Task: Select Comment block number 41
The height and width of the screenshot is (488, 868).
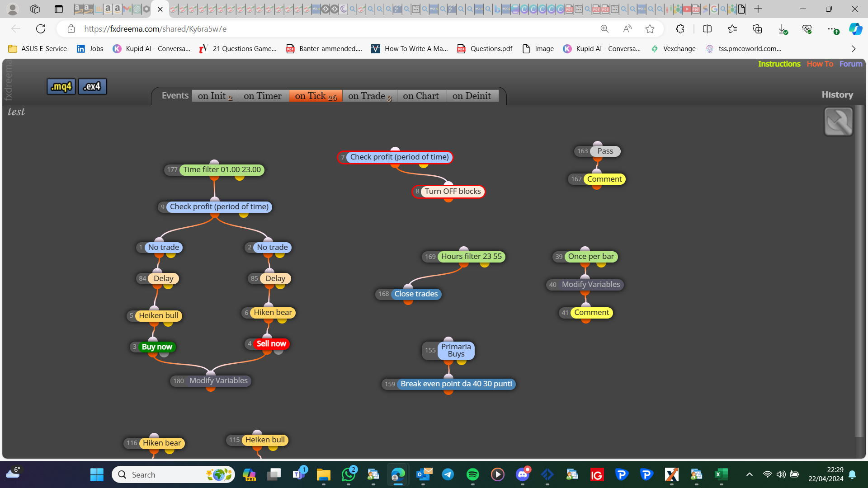Action: tap(586, 313)
